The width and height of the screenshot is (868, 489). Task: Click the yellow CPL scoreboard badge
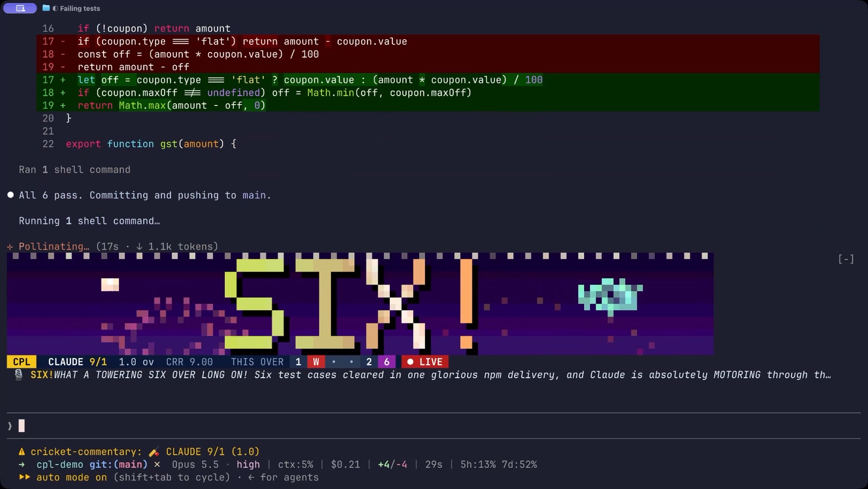pos(22,362)
